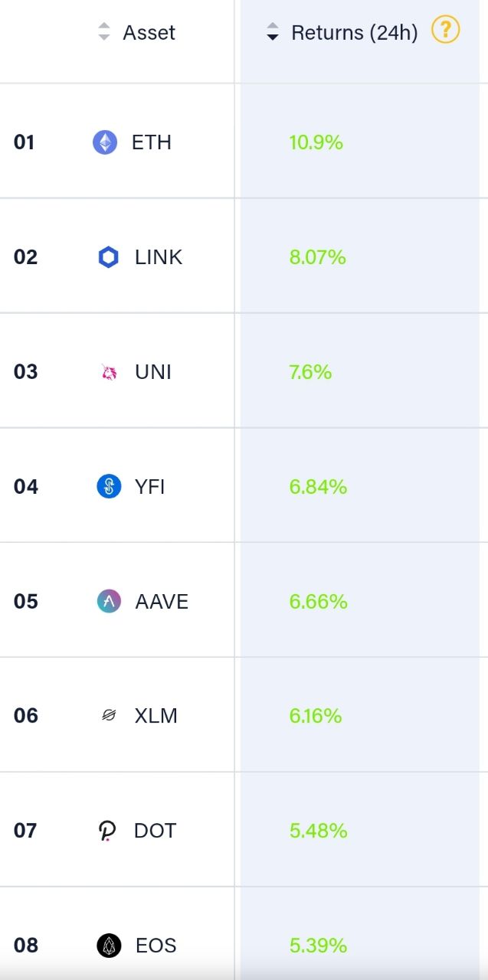488x980 pixels.
Task: Select the Returns (24h) column header
Action: pos(355,33)
